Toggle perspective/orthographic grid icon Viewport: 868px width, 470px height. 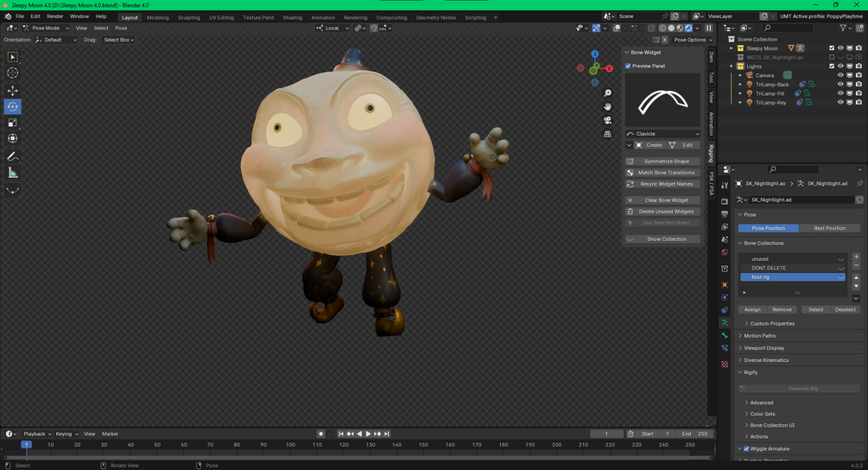pyautogui.click(x=608, y=134)
